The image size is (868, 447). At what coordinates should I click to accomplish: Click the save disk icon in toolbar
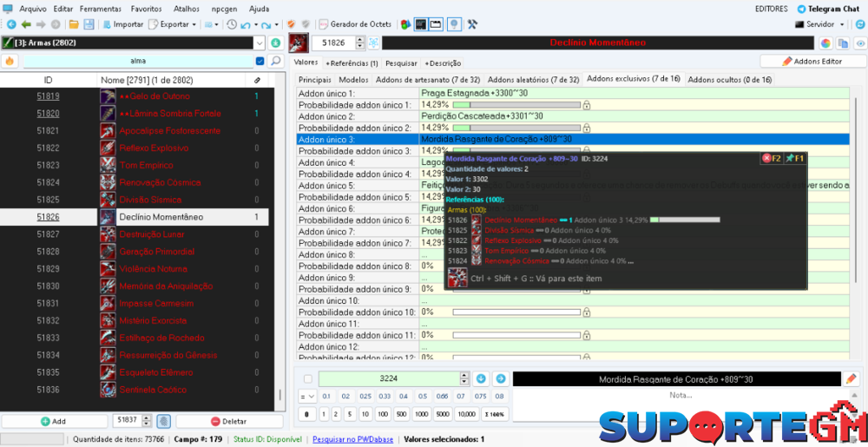click(89, 24)
